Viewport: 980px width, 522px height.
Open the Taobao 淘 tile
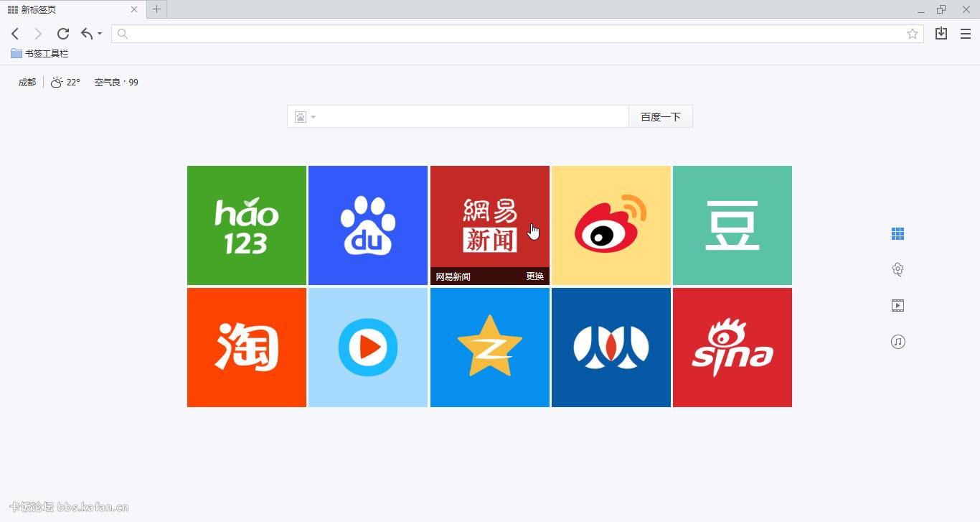pos(247,348)
